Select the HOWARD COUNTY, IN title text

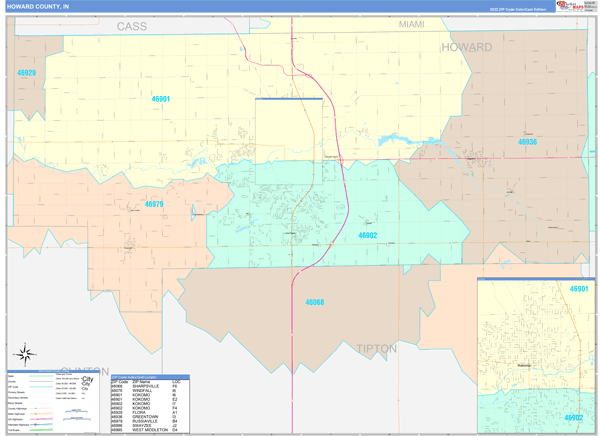coord(40,7)
